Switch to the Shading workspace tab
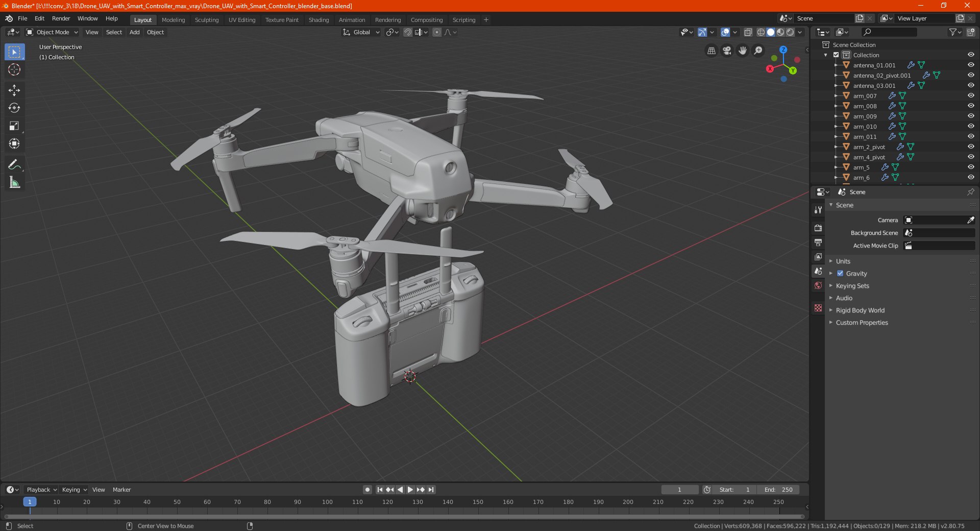The height and width of the screenshot is (531, 980). 318,20
